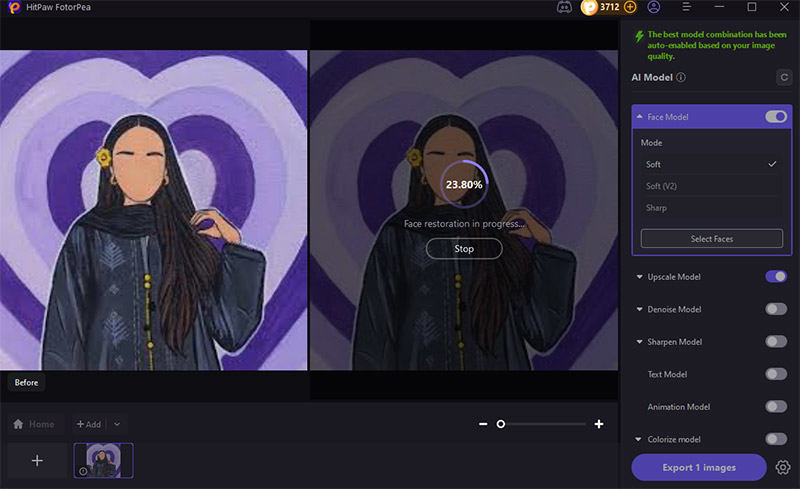Click the zoom out minus icon
The height and width of the screenshot is (489, 800).
(483, 424)
